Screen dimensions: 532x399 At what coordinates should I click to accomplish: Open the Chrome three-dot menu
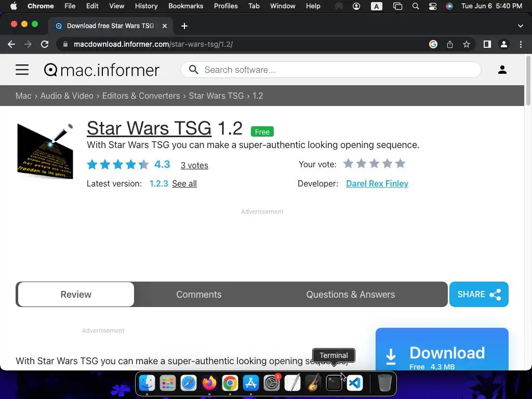521,44
